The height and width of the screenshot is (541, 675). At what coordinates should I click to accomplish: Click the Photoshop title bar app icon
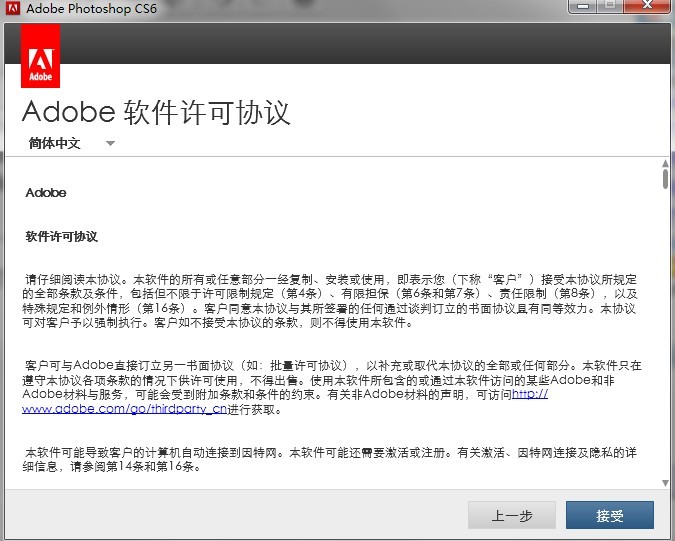coord(13,8)
